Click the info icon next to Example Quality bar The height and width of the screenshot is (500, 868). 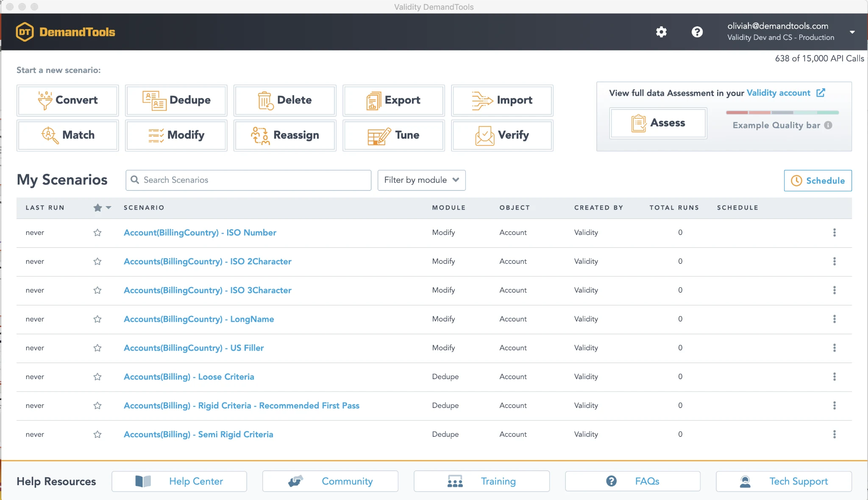828,125
